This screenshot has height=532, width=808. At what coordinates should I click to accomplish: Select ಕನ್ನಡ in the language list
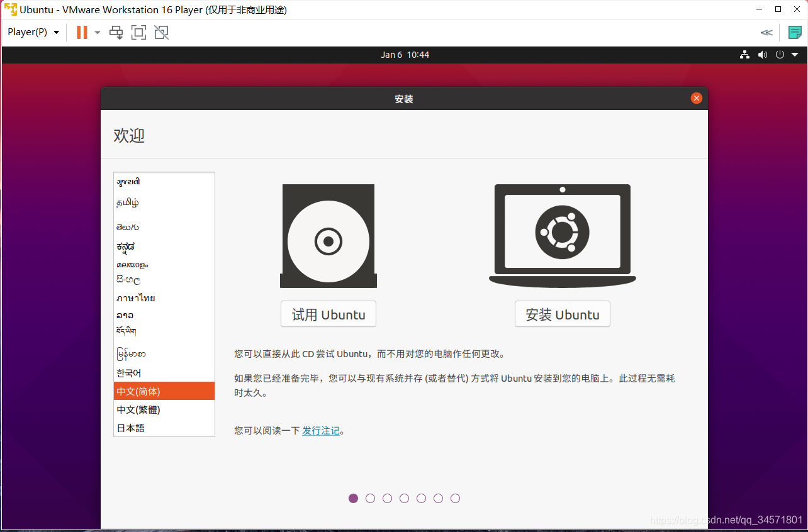(164, 247)
